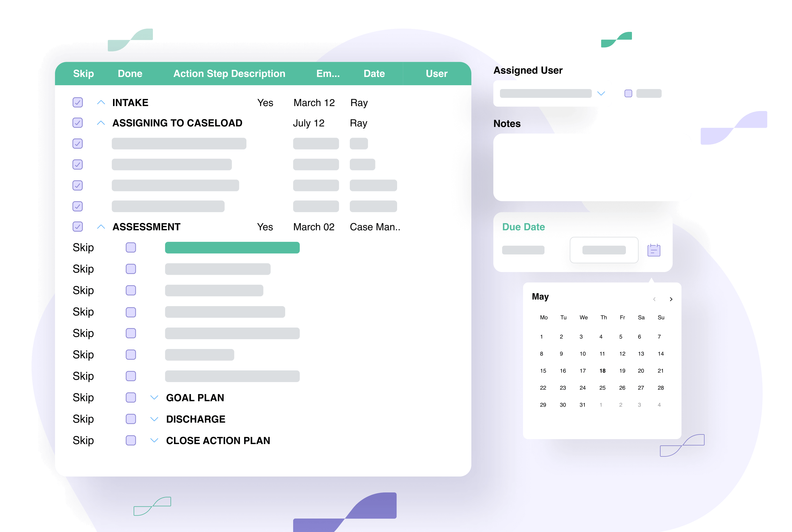Image resolution: width=792 pixels, height=532 pixels.
Task: Select the Date column header to sort
Action: pyautogui.click(x=373, y=74)
